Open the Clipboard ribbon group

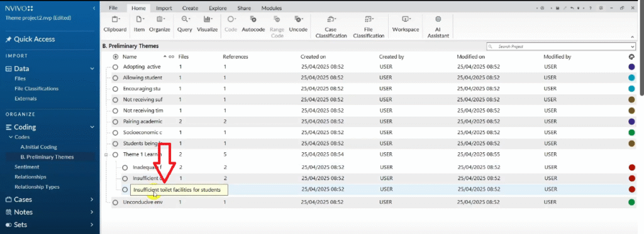115,24
